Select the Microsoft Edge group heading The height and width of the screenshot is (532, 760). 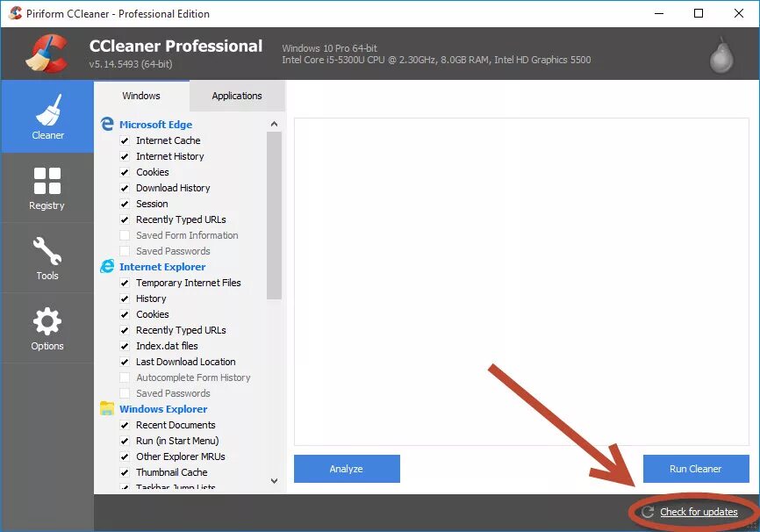pos(155,125)
